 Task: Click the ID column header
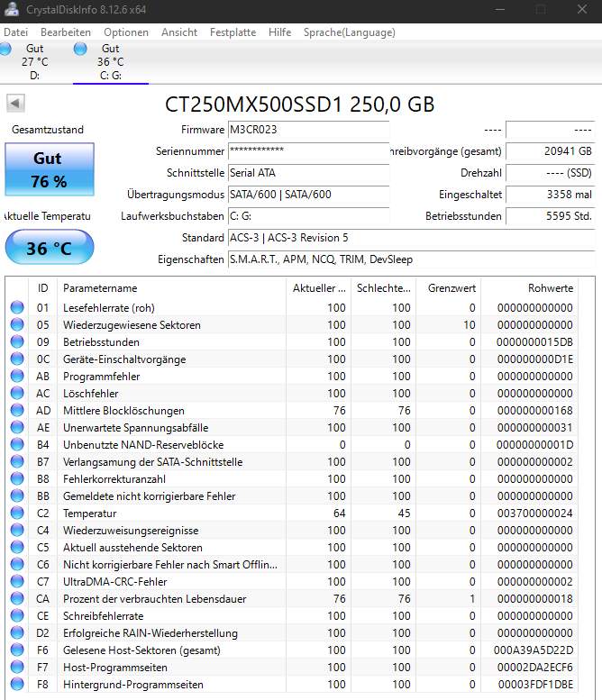pyautogui.click(x=43, y=288)
